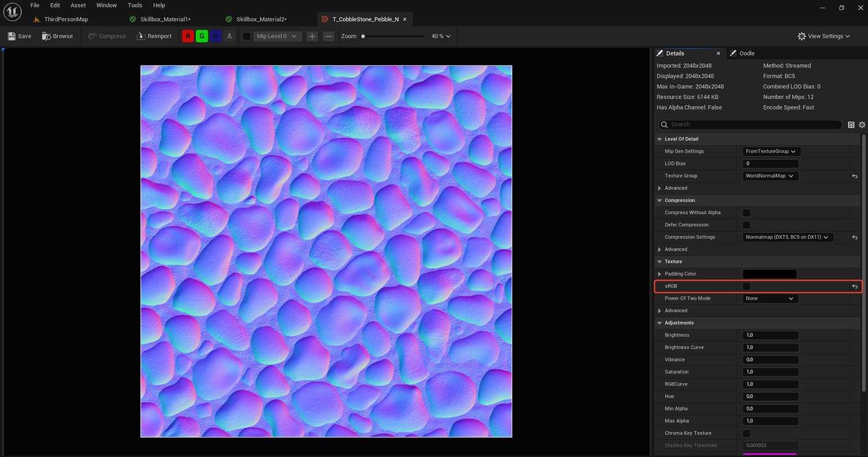Check the Compress Without Alpha box
This screenshot has height=457, width=868.
point(746,213)
